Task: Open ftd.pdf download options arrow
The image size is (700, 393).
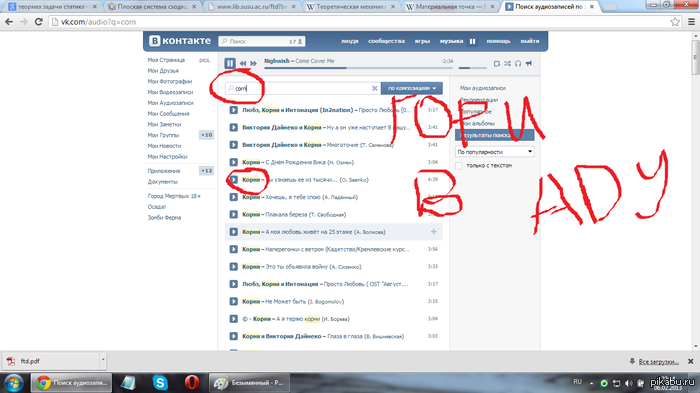Action: [103, 361]
